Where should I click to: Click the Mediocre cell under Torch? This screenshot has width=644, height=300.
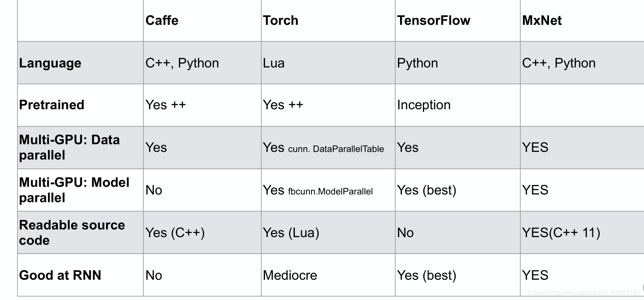[x=290, y=275]
